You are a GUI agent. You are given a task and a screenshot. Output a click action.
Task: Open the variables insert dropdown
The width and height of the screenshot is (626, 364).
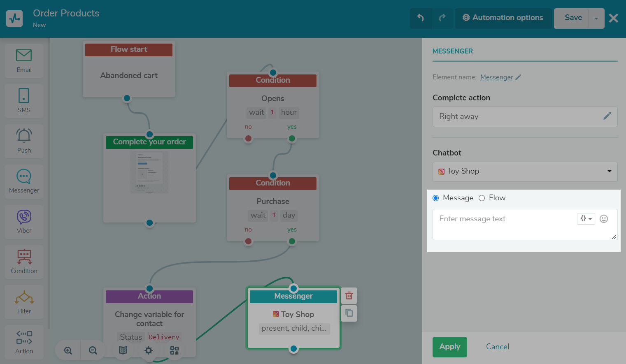pos(586,219)
